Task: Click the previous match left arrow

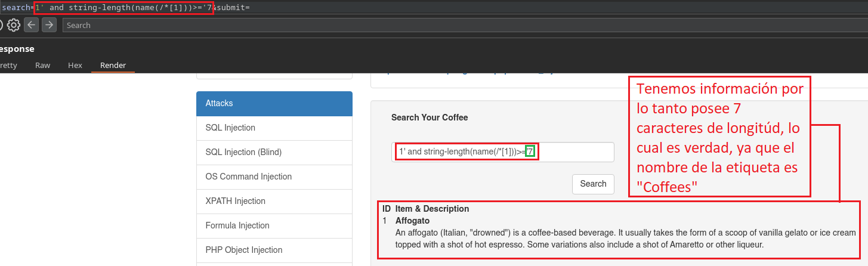Action: 31,25
